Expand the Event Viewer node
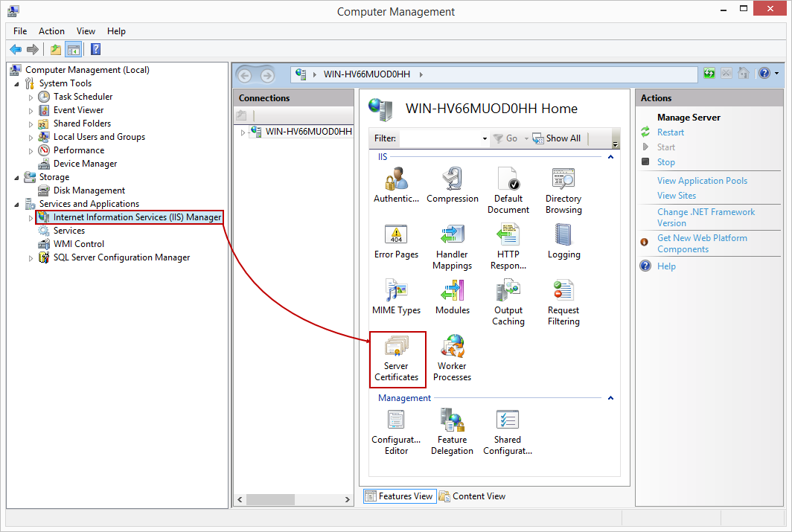Viewport: 792px width, 532px height. tap(31, 111)
